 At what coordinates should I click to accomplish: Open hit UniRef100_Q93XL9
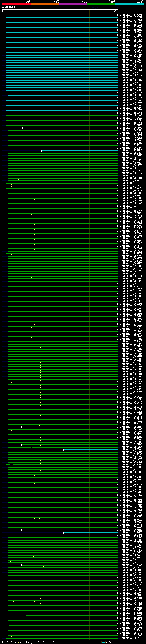tap(131, 196)
